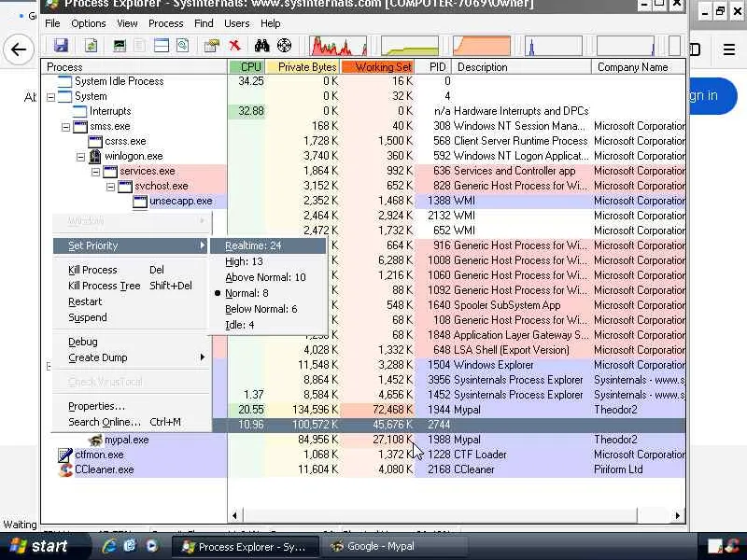Click the ctfmon.exe process icon
747x560 pixels.
click(x=64, y=455)
